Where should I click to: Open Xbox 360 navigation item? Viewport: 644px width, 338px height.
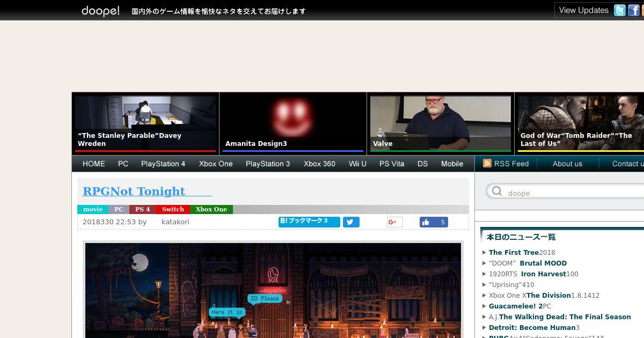[319, 164]
